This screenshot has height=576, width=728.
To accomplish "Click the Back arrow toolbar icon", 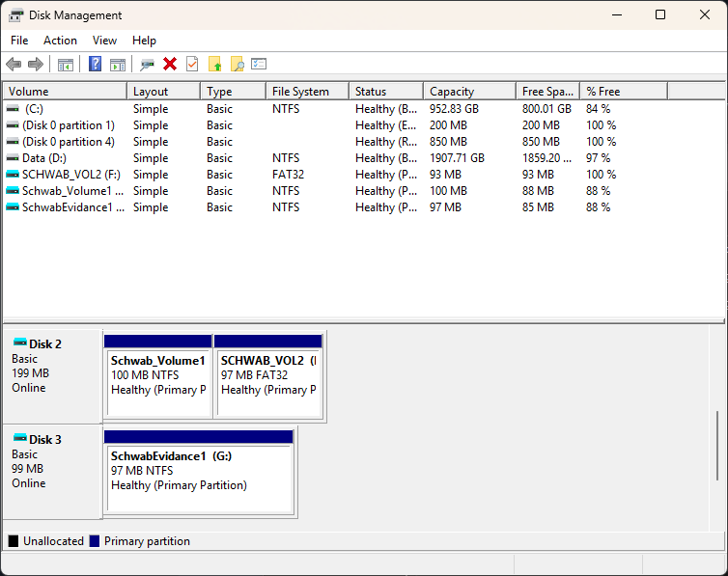I will 14,64.
